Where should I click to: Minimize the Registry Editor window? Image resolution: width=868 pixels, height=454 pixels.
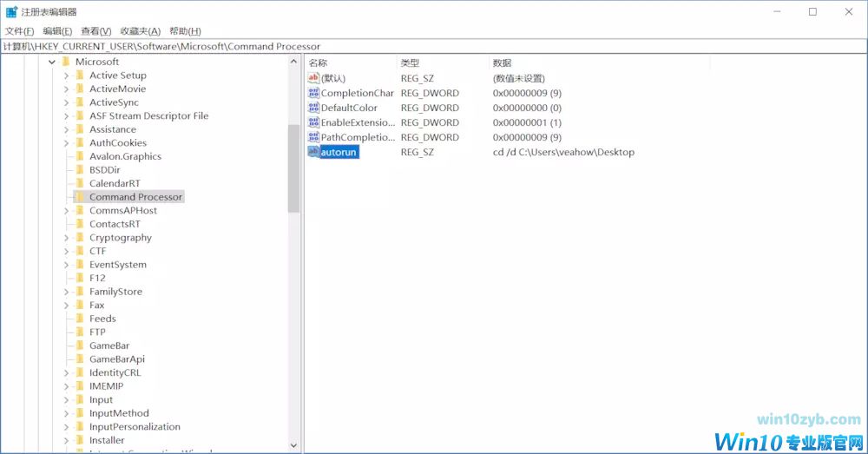777,11
